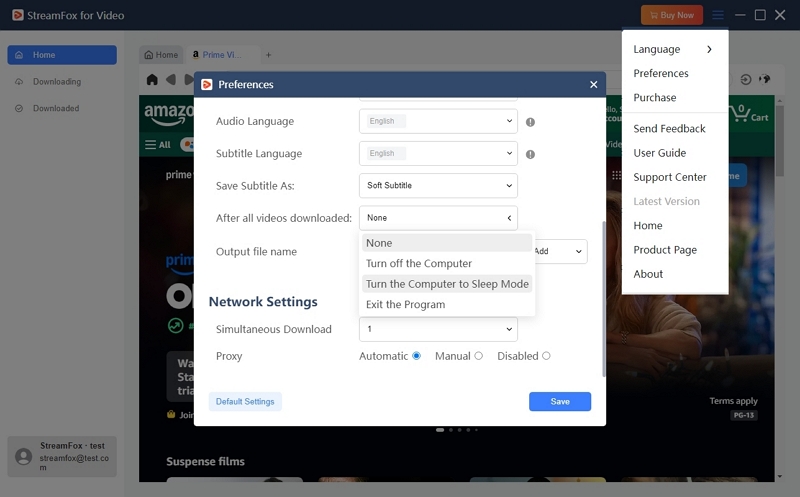Click the Amazon Cart icon
Viewport: 800px width, 497px height.
748,113
